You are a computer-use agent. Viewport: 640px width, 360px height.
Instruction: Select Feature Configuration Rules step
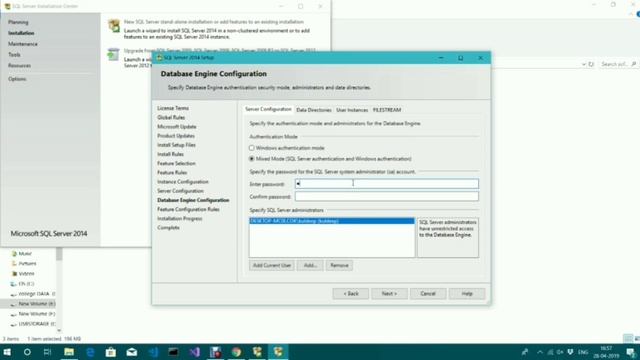pos(188,209)
